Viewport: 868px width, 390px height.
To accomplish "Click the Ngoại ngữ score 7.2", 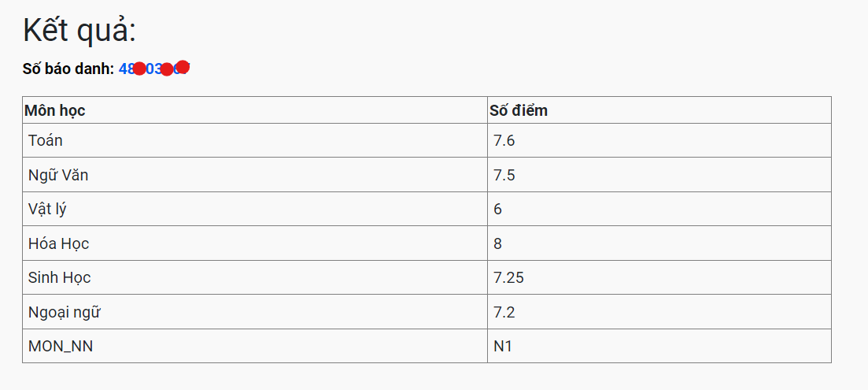I will tap(504, 312).
